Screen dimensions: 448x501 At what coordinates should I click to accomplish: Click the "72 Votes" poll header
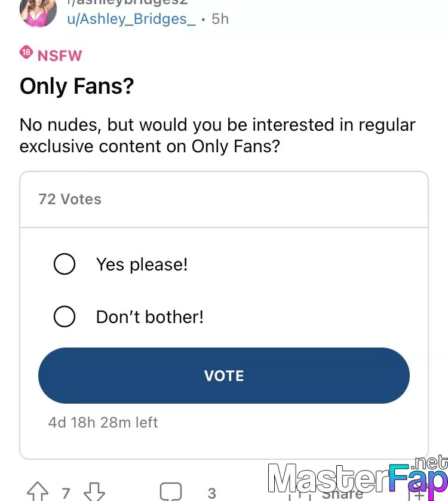click(70, 199)
